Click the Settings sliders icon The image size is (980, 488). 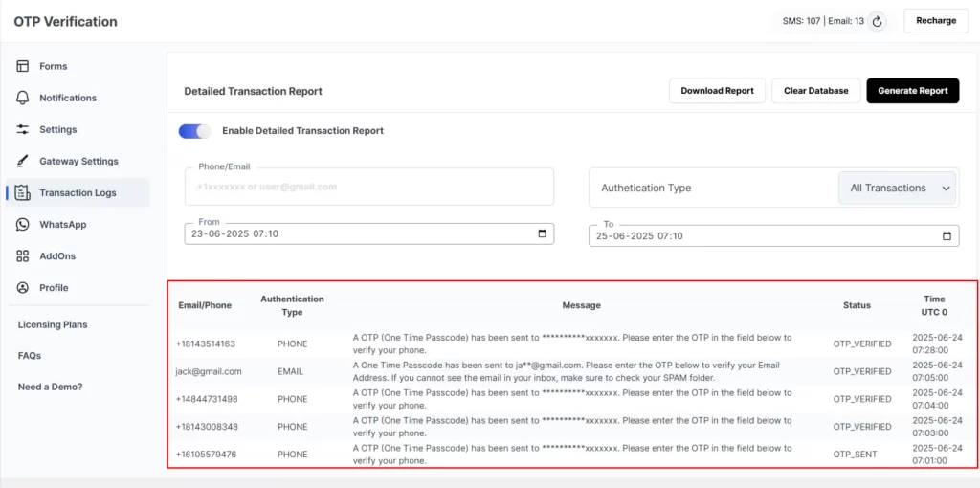click(23, 129)
